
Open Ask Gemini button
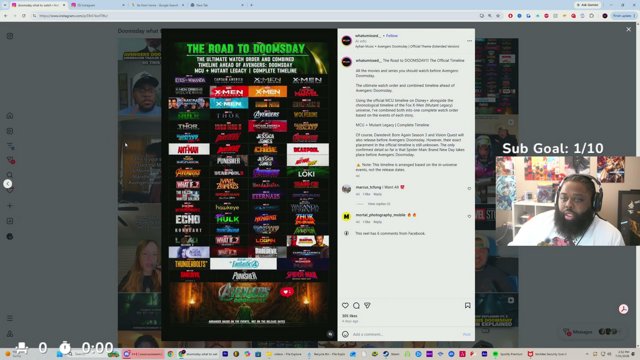(x=588, y=5)
